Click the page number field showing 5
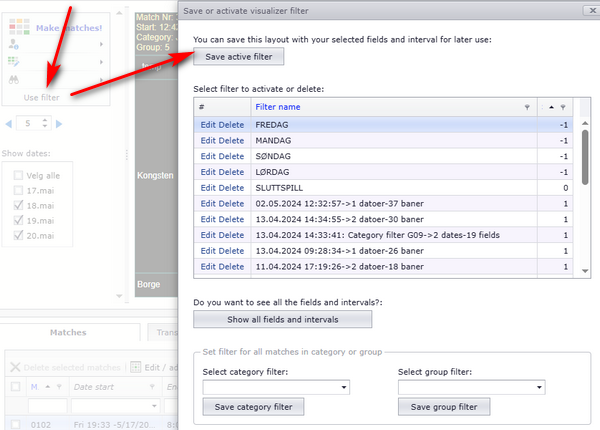 28,123
